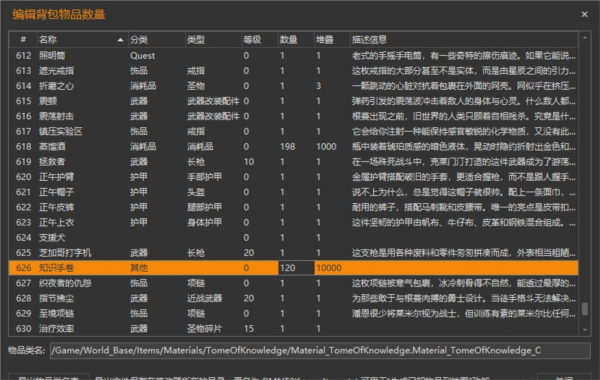Click the 1000 stack value in row 618
Screen dimensions: 600x380
point(326,147)
